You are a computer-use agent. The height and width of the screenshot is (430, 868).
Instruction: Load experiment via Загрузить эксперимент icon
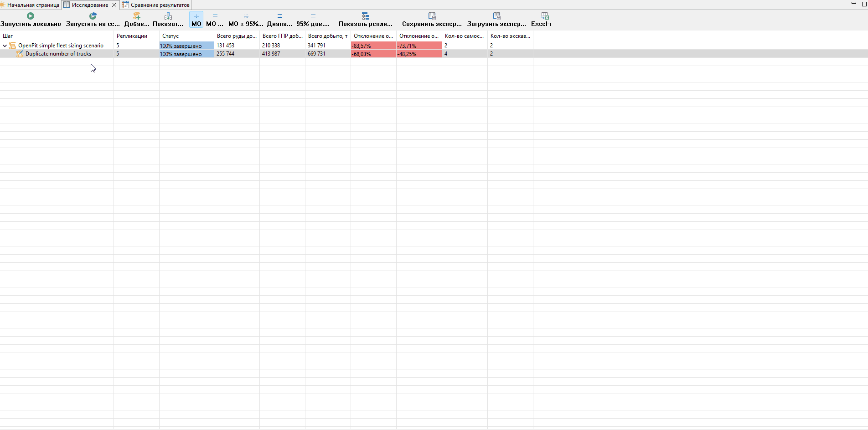pos(497,16)
